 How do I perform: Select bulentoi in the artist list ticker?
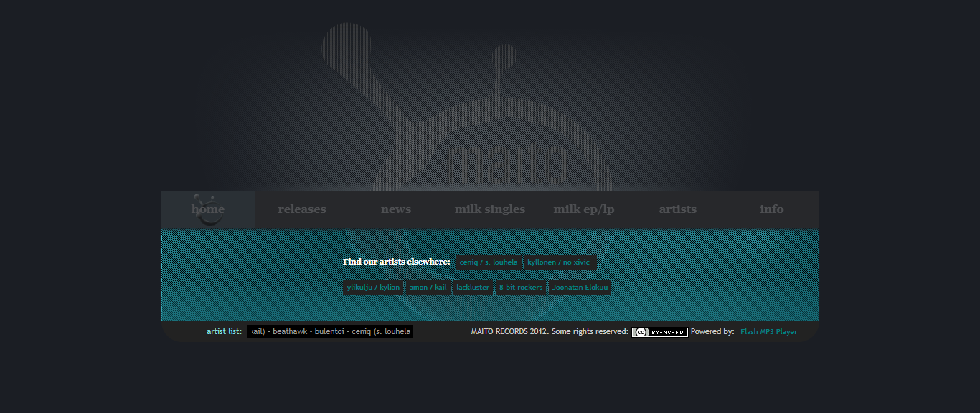330,332
